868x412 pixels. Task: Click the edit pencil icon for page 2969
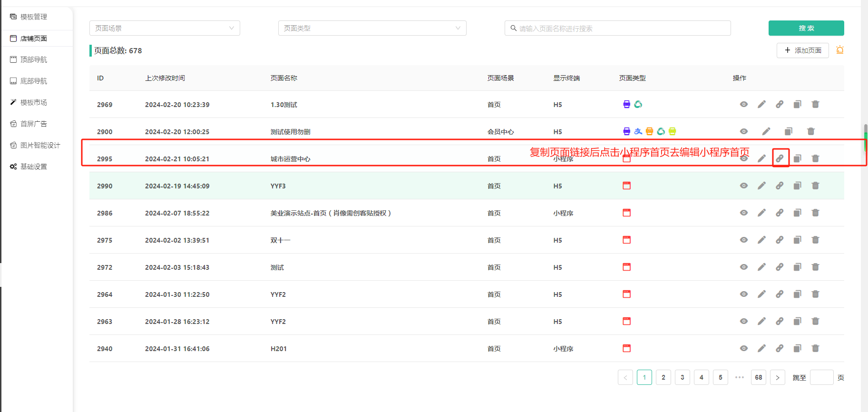pos(761,104)
